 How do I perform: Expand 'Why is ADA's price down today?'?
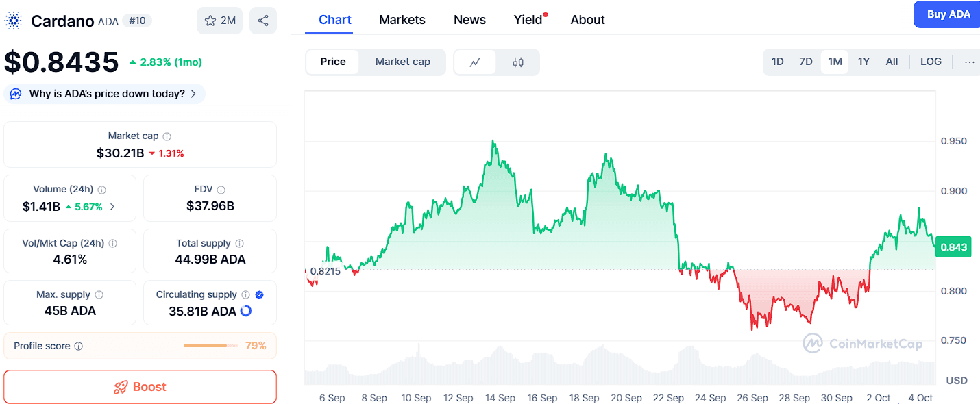(x=105, y=94)
